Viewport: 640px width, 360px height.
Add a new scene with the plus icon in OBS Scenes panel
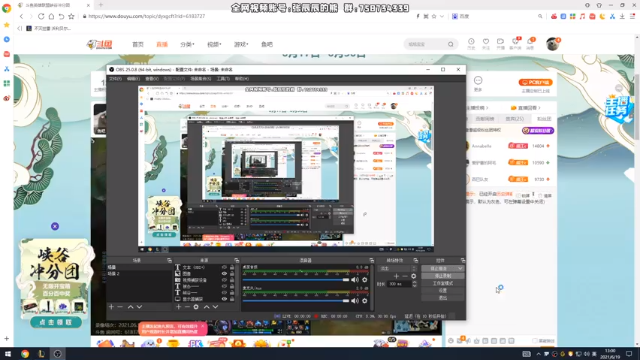click(111, 307)
